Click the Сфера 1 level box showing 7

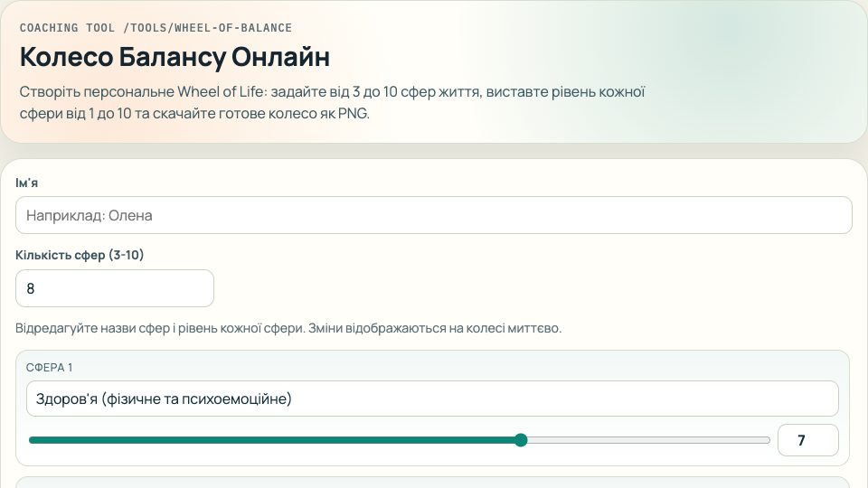click(x=807, y=440)
